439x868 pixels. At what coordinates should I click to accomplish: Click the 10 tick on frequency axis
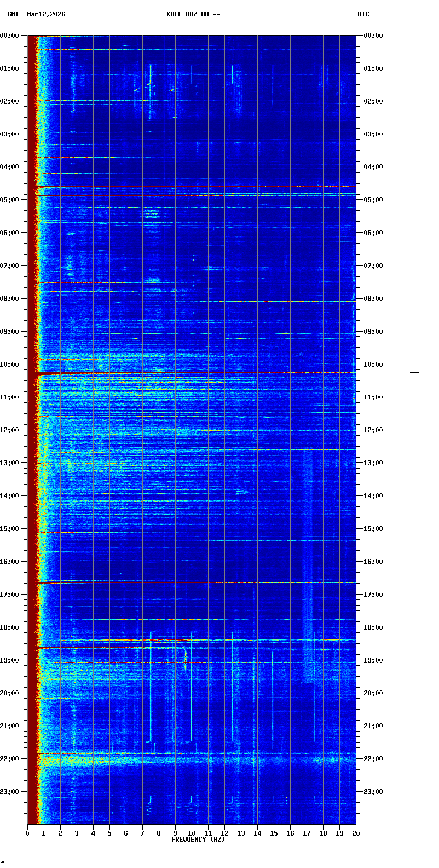(x=192, y=833)
